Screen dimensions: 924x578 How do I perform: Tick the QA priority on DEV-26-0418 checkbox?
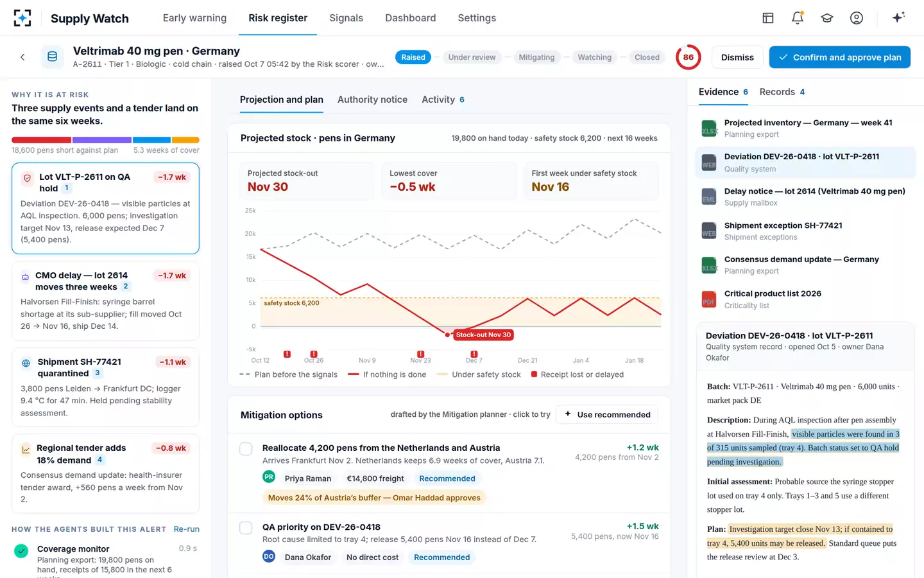pos(246,528)
